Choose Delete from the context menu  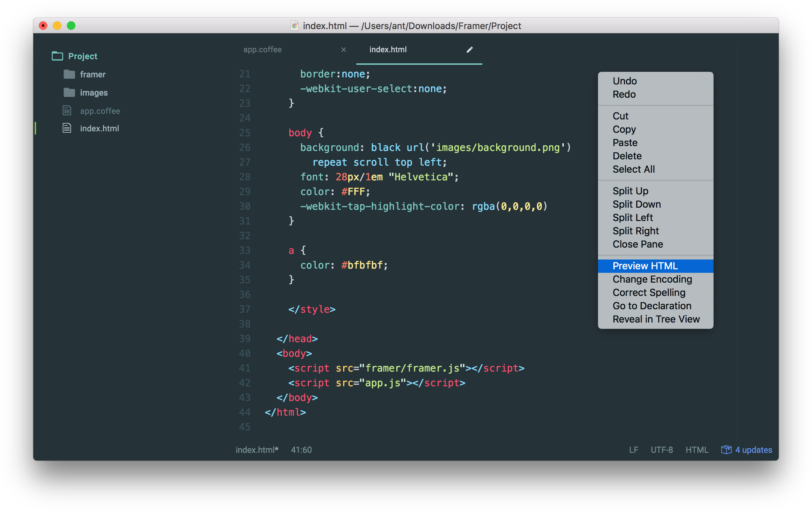[655, 156]
